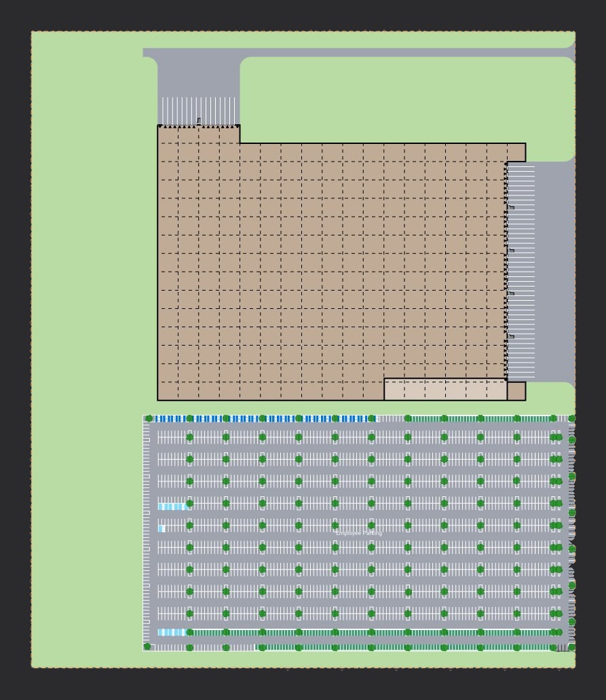The width and height of the screenshot is (606, 700).
Task: Click the striped truck dock stalls on the north side
Action: pos(199,111)
